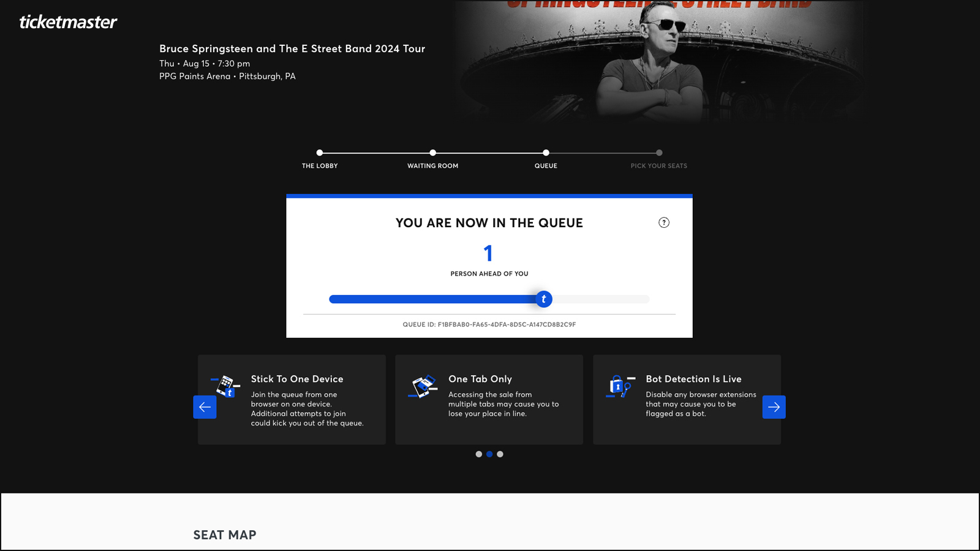Image resolution: width=980 pixels, height=551 pixels.
Task: Click the Ticketmaster logo
Action: point(67,23)
